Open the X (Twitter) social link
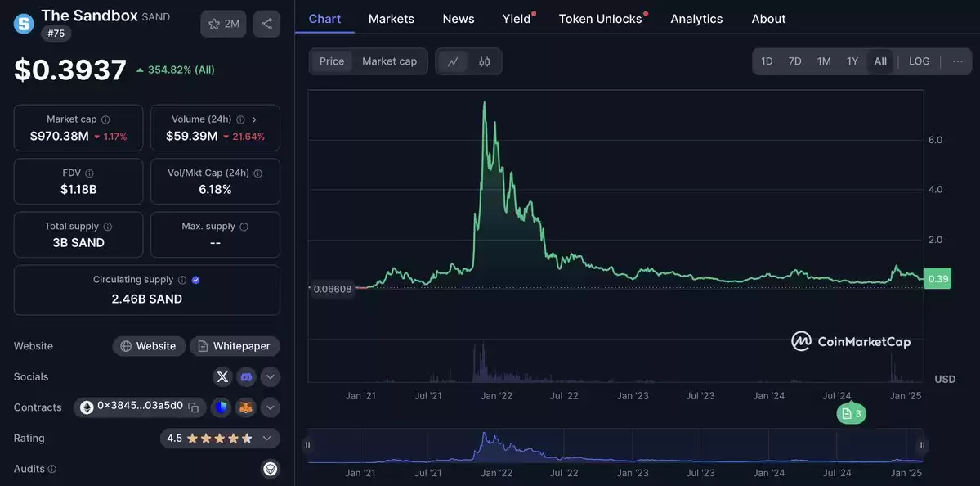The width and height of the screenshot is (980, 486). click(x=222, y=376)
